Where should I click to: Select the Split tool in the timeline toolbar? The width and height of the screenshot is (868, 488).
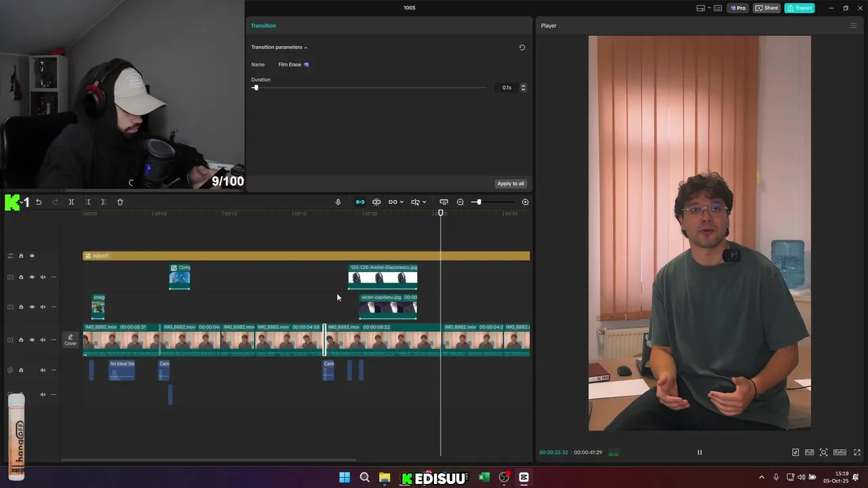click(x=71, y=202)
